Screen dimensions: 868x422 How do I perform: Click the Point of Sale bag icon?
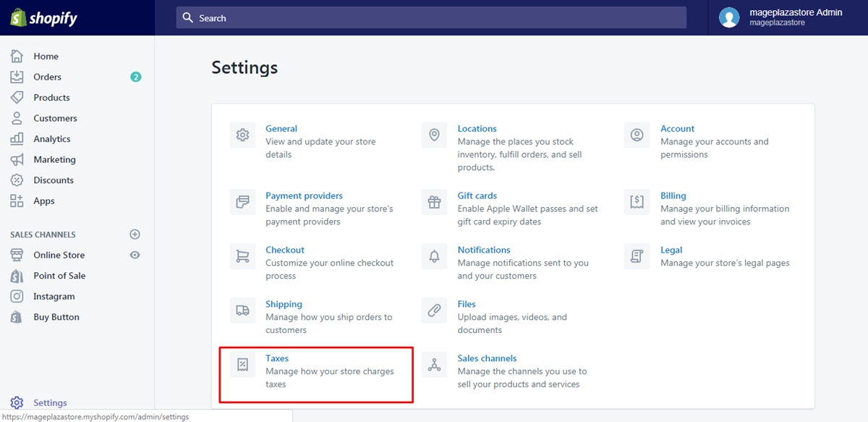tap(17, 276)
